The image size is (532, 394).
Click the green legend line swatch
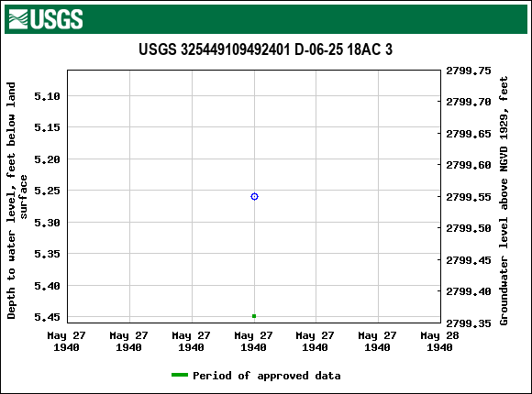[x=180, y=375]
